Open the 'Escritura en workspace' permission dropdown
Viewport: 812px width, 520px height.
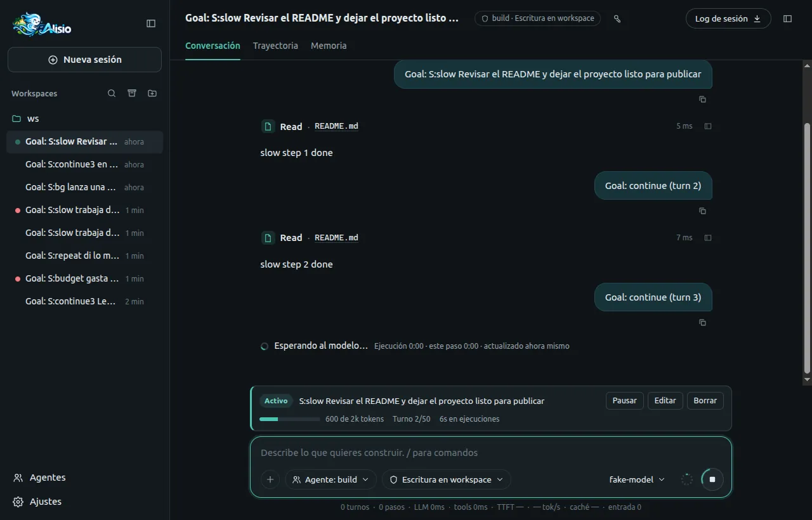(446, 479)
